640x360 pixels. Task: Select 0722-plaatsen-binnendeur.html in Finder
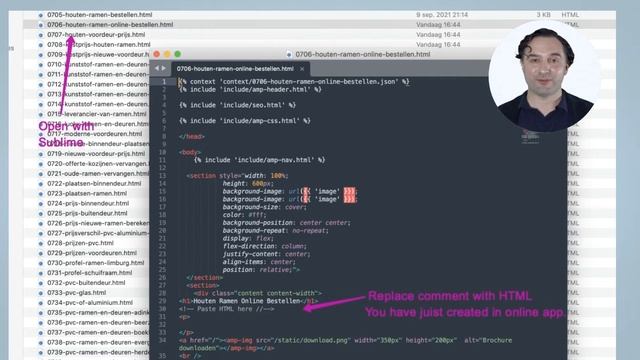point(94,184)
